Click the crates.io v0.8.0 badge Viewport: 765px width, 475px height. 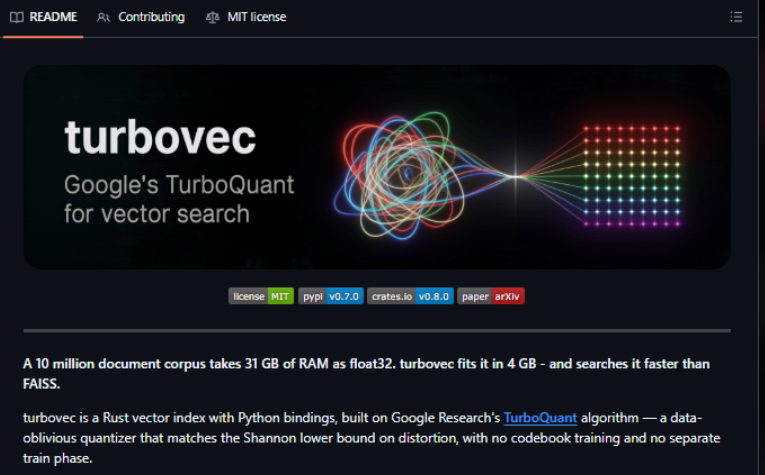coord(410,296)
